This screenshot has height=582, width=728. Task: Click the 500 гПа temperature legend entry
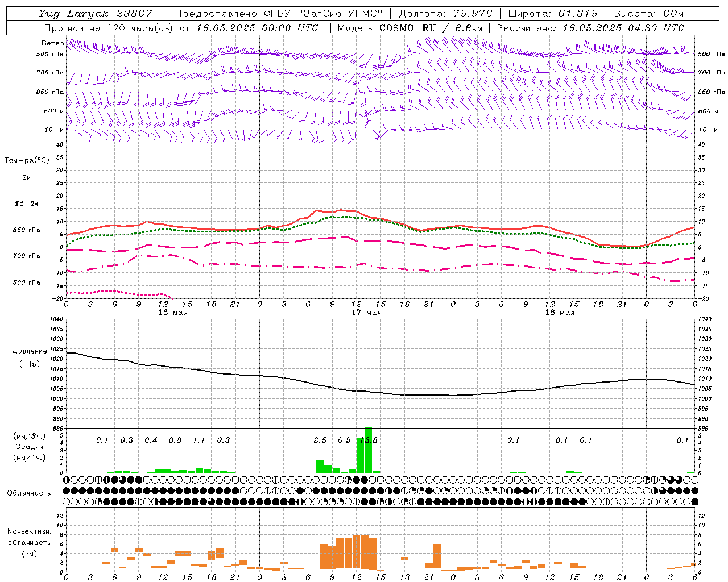point(26,282)
